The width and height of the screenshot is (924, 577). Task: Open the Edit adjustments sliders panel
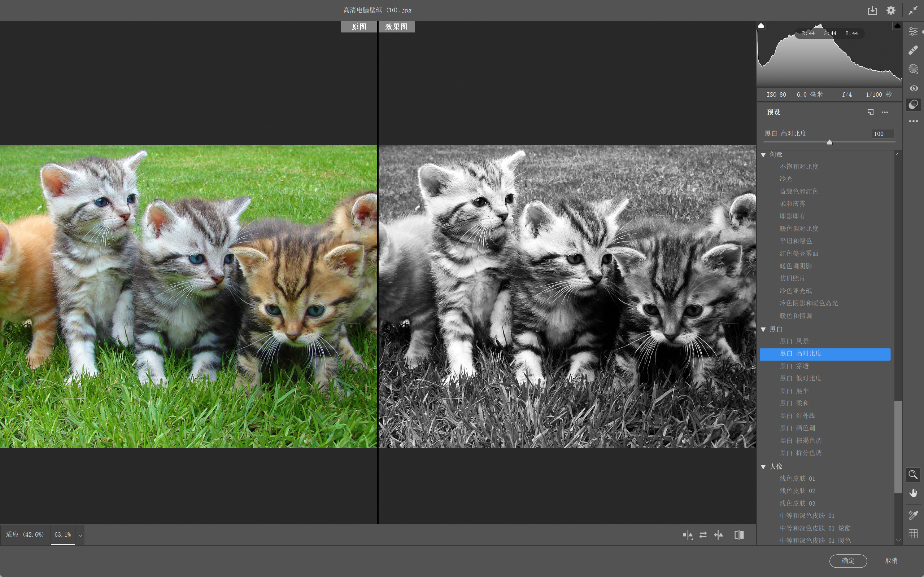pos(913,32)
